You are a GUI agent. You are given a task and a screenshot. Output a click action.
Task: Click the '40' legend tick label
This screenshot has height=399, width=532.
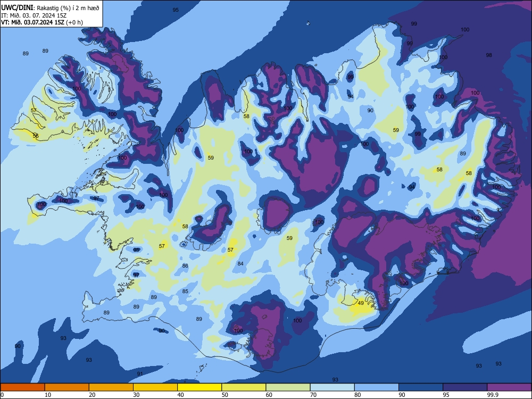[x=181, y=395]
